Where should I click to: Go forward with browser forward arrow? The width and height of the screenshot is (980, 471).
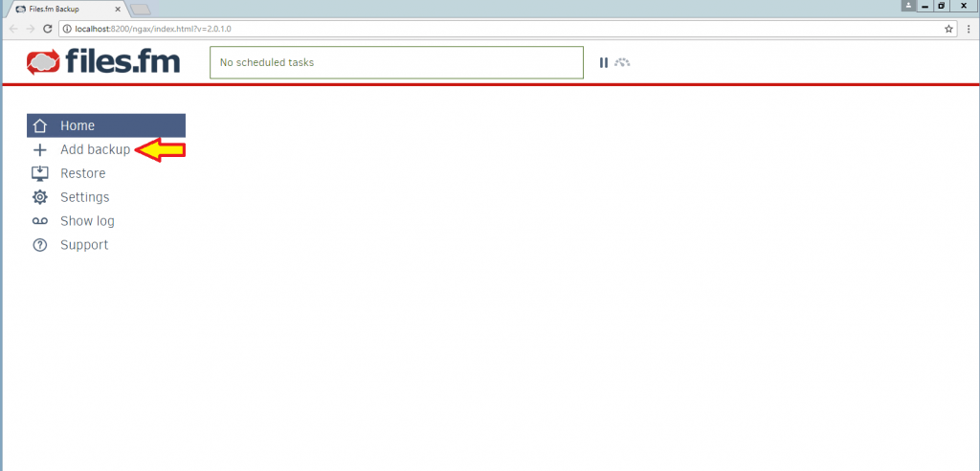point(30,29)
